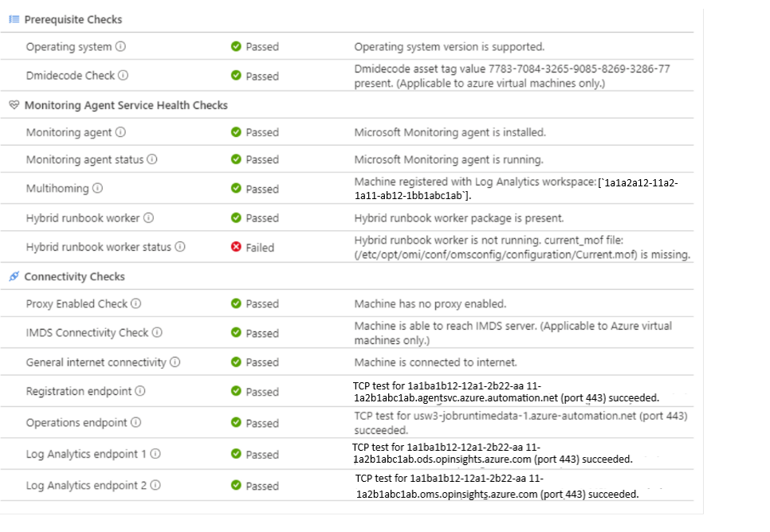
Task: Click the General internet connectivity row label
Action: coord(96,362)
